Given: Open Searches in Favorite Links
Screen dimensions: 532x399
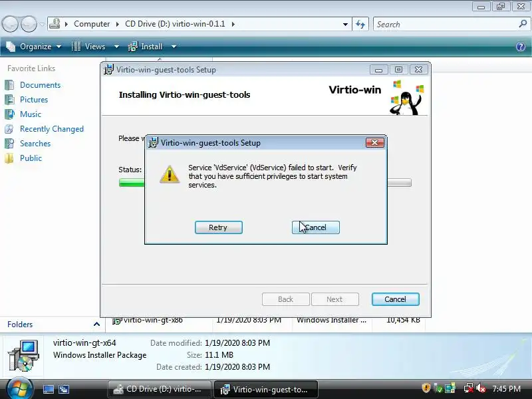Looking at the screenshot, I should pyautogui.click(x=35, y=144).
